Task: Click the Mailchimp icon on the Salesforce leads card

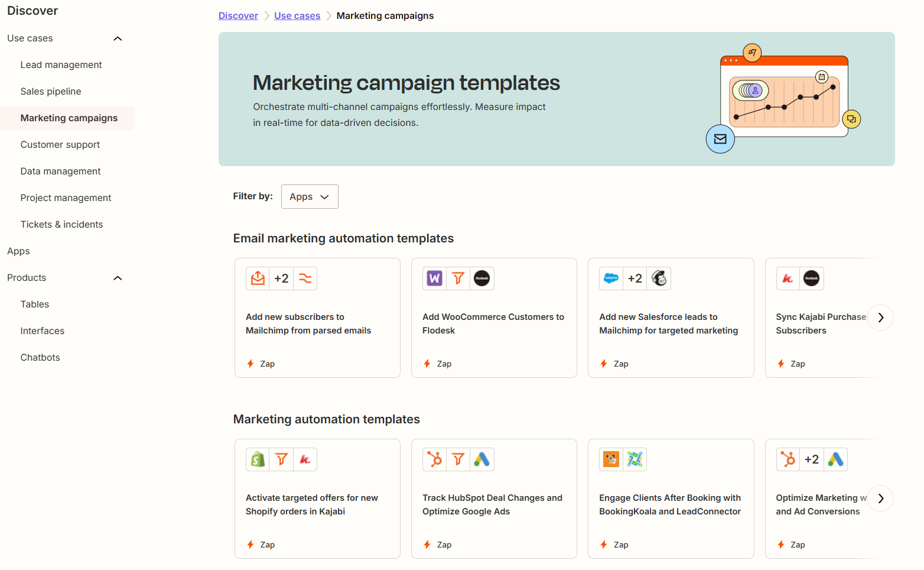Action: (x=659, y=278)
